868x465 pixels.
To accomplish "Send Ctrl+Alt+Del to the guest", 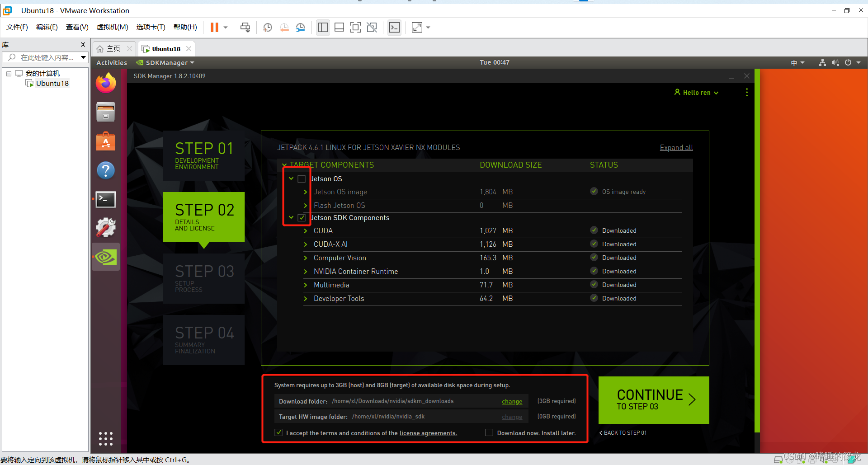I will [x=245, y=28].
